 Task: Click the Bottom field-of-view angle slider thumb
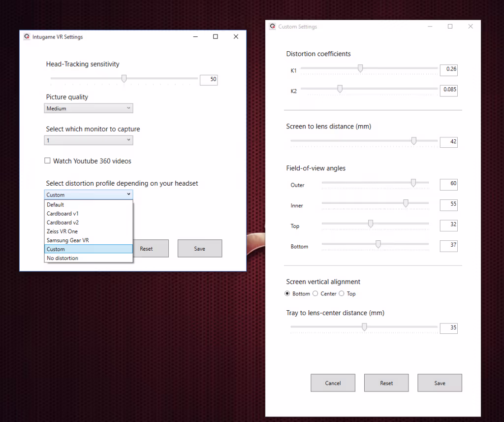coord(378,244)
